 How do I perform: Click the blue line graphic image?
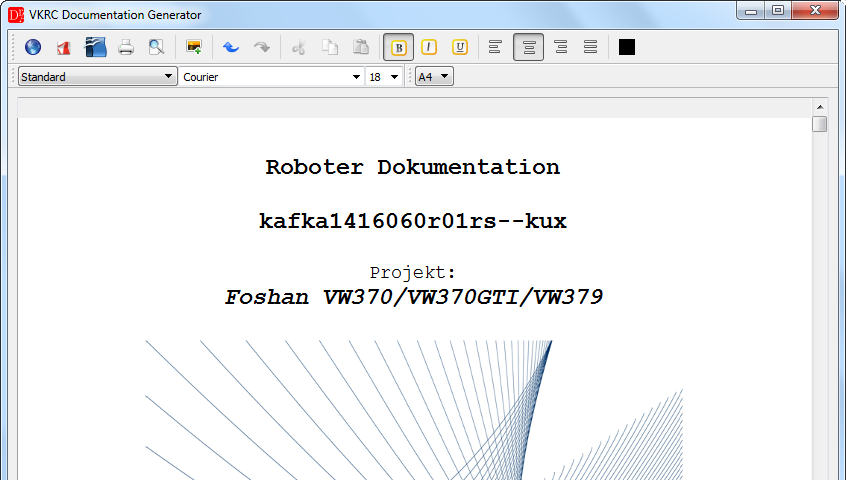click(x=414, y=410)
